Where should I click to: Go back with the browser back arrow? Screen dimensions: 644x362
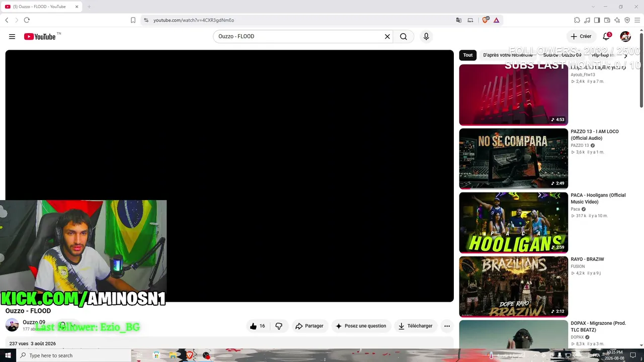coord(7,20)
